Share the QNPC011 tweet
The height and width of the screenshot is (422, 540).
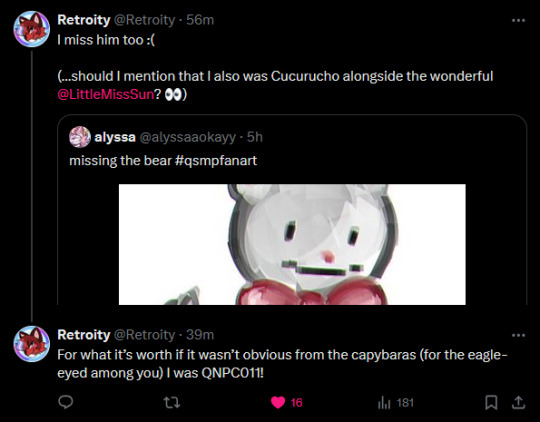pyautogui.click(x=518, y=402)
